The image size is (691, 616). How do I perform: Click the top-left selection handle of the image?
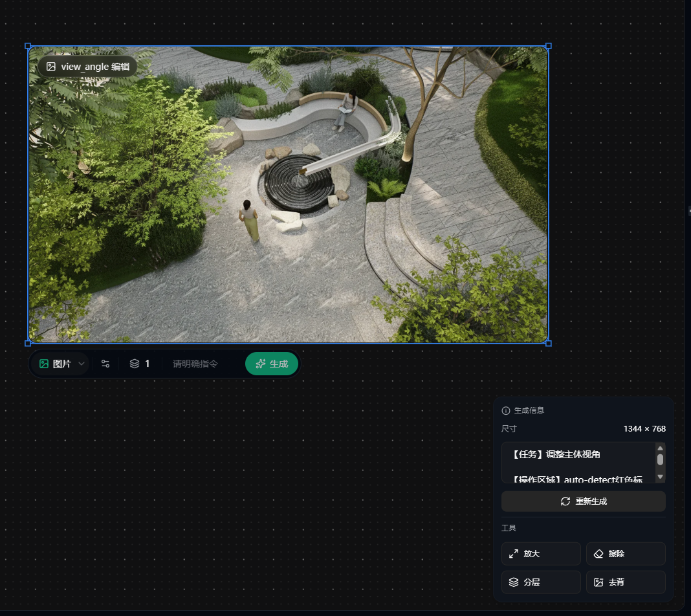pyautogui.click(x=28, y=46)
